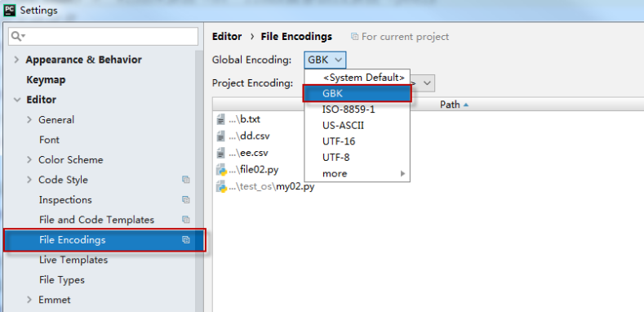644x312 pixels.
Task: Click the For current project label
Action: (x=405, y=37)
